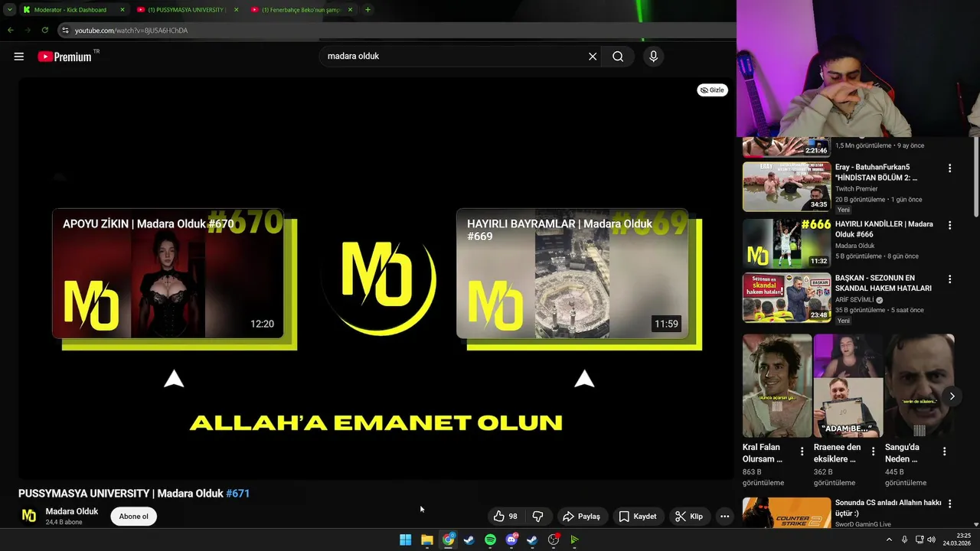
Task: Open Raenee den eksiklere short thumbnail
Action: (x=848, y=385)
